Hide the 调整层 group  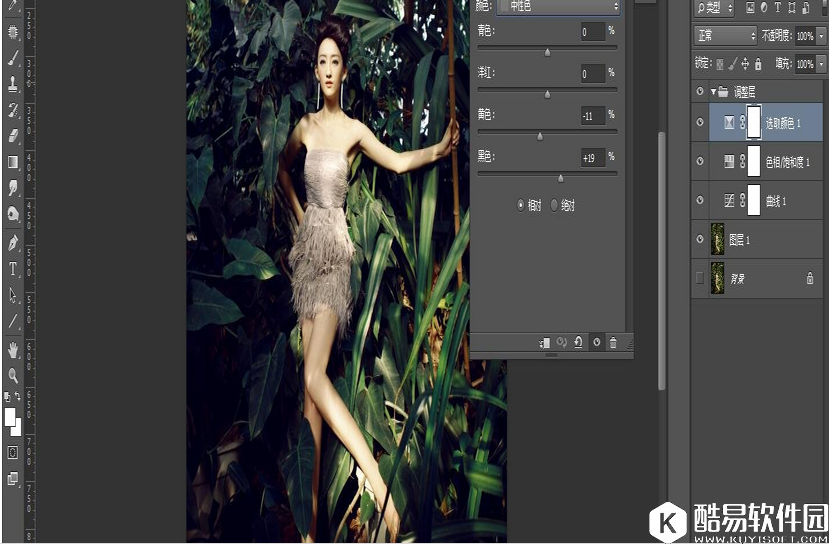point(700,91)
